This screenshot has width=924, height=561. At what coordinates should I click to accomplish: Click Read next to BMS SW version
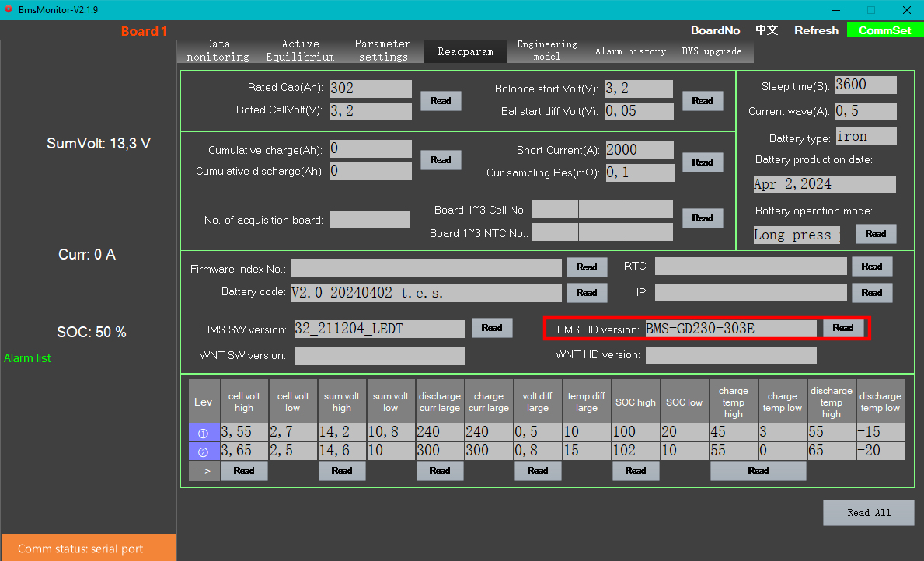coord(492,328)
